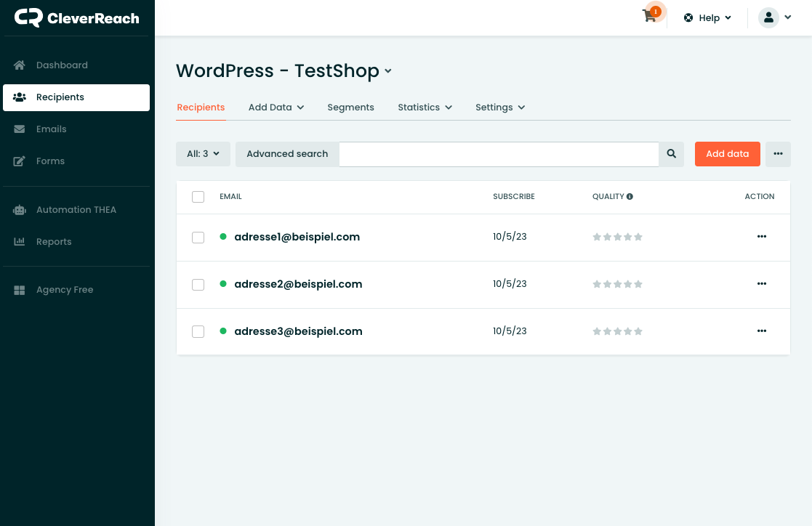Open Automation THEA in the sidebar
The width and height of the screenshot is (812, 526).
click(x=76, y=210)
